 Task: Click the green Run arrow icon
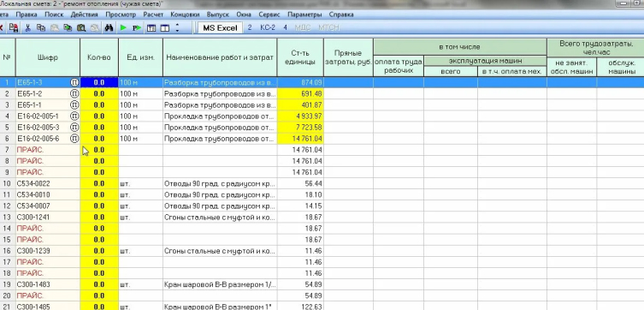pos(123,28)
